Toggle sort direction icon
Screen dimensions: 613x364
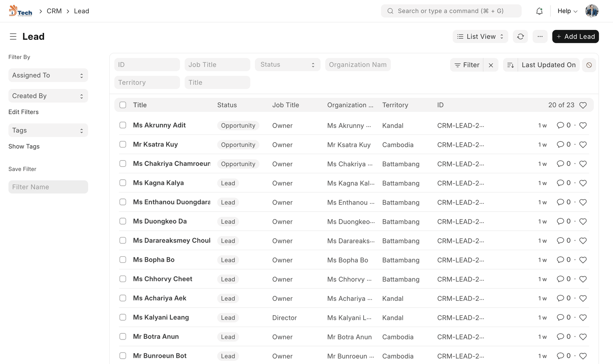click(510, 65)
